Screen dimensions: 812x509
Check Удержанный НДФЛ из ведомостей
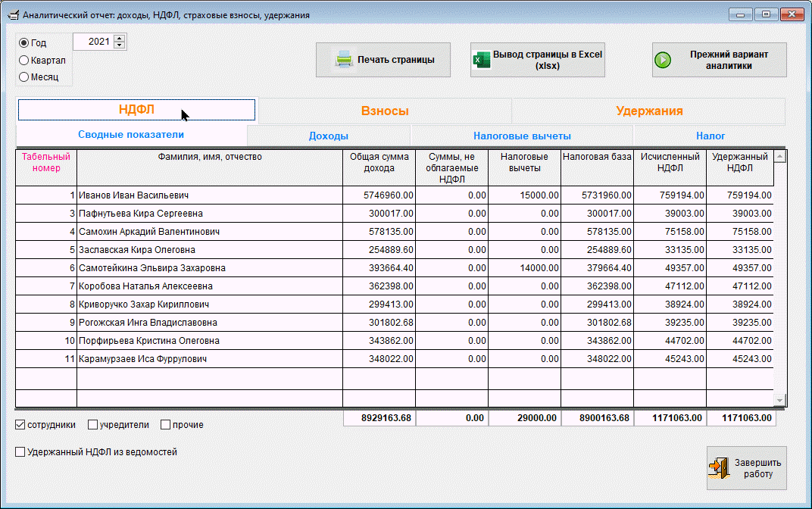click(20, 452)
